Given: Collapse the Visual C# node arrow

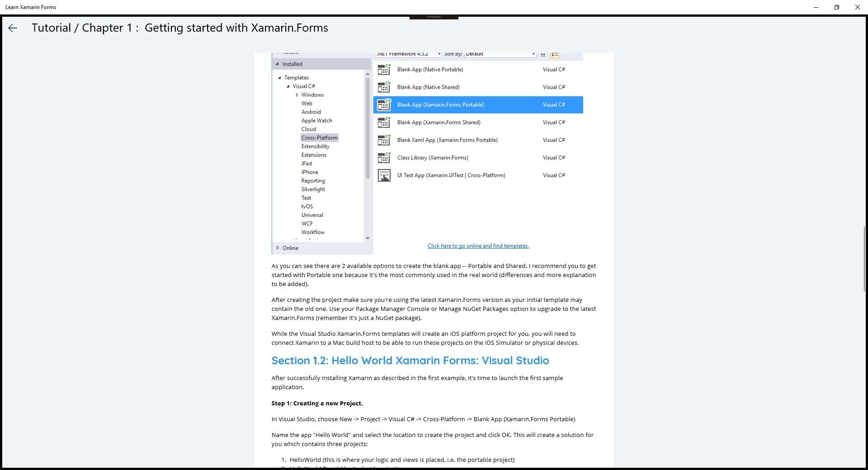Looking at the screenshot, I should point(288,86).
